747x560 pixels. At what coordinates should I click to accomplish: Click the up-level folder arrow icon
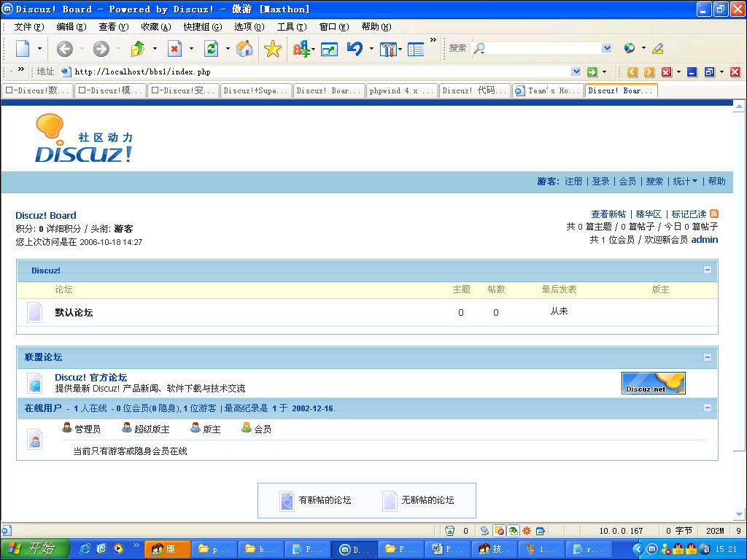[137, 49]
